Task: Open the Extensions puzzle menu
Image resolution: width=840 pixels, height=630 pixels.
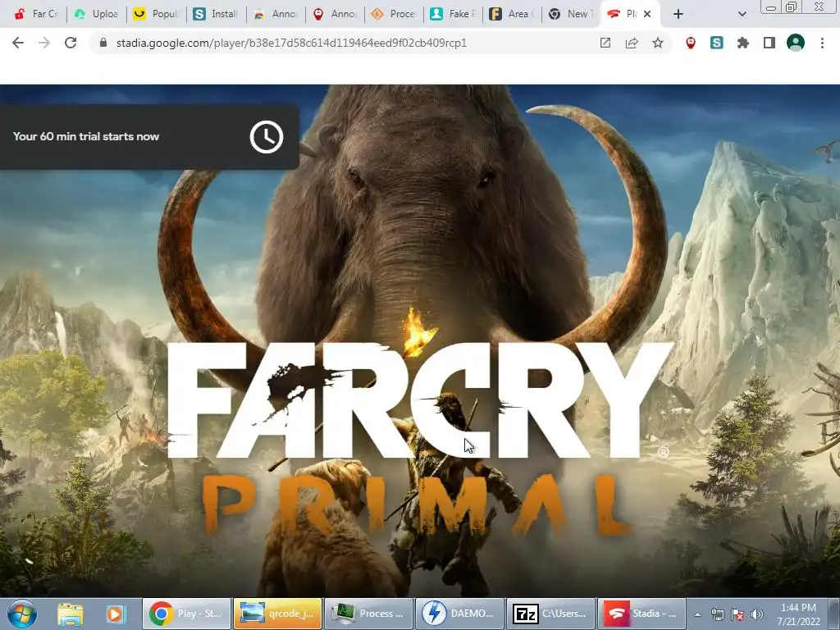Action: tap(743, 43)
